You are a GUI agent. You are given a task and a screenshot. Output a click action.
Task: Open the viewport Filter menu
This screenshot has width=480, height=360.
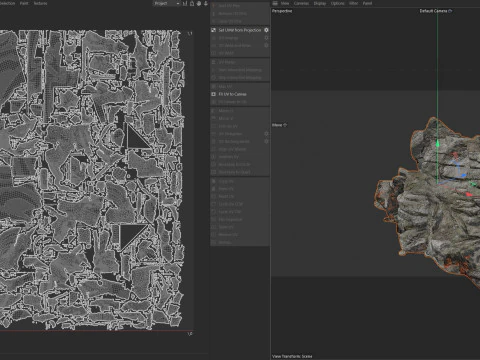click(x=353, y=3)
